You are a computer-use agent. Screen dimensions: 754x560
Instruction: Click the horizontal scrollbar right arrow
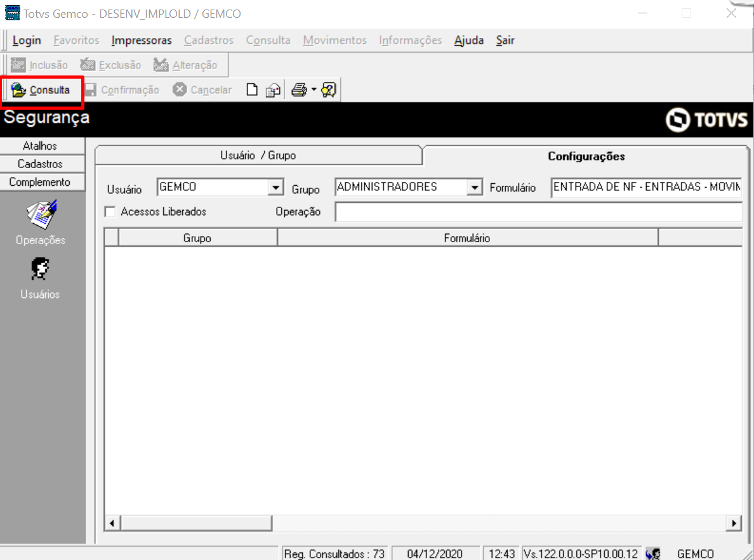pyautogui.click(x=734, y=523)
